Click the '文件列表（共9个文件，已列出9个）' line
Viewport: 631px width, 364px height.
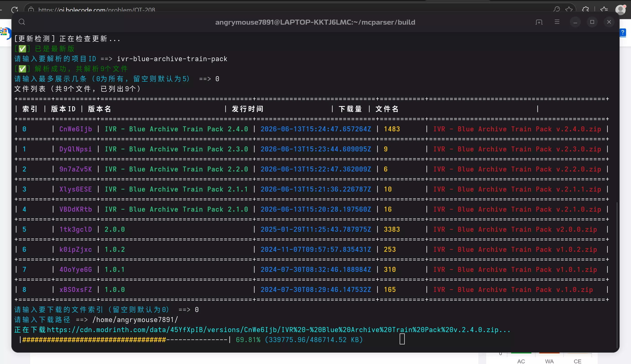(78, 89)
